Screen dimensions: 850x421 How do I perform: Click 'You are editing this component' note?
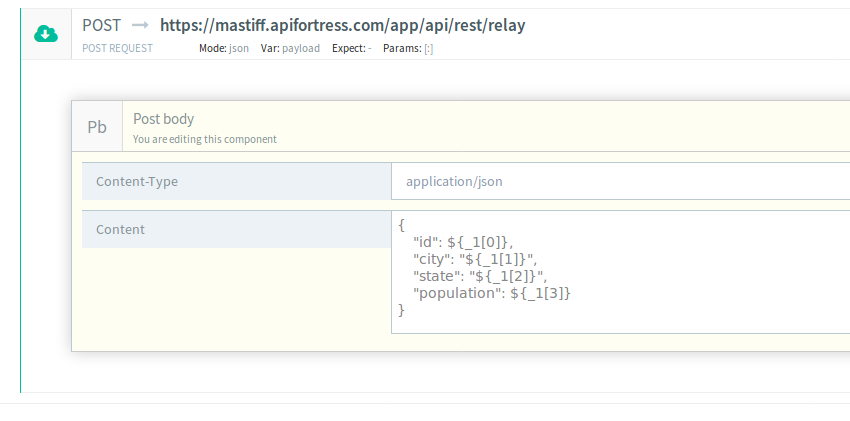click(204, 140)
